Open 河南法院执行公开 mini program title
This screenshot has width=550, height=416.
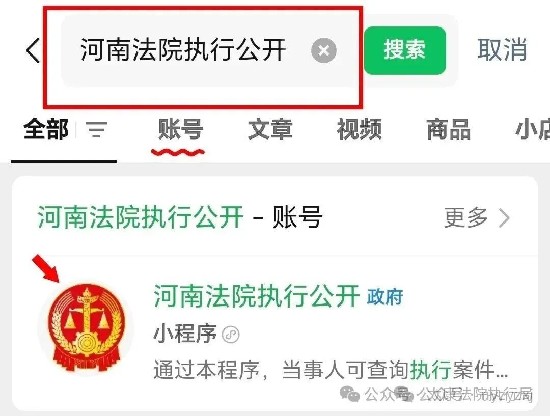point(257,296)
